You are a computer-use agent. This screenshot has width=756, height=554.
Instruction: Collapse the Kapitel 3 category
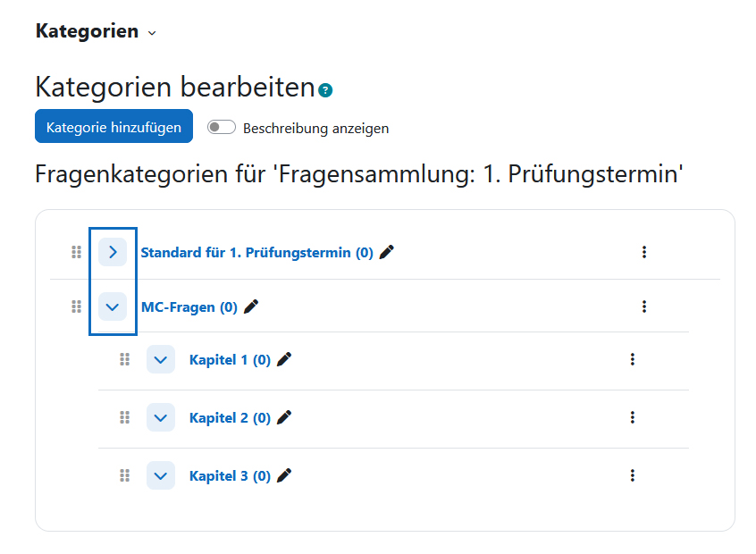pyautogui.click(x=161, y=475)
